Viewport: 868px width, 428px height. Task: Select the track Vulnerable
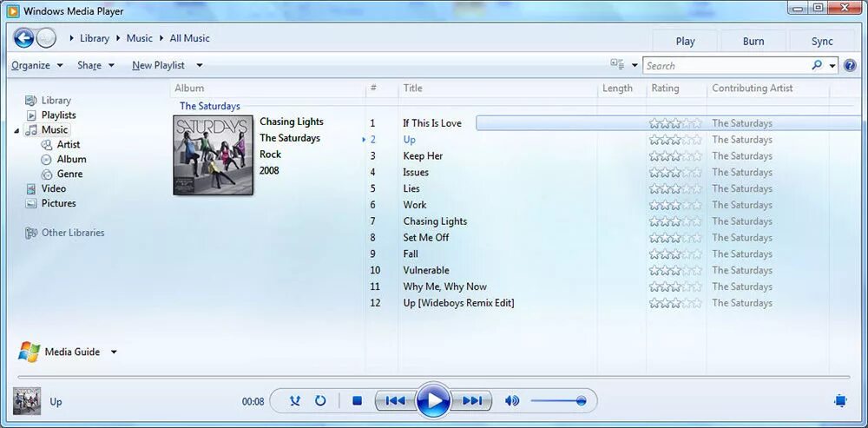(426, 270)
